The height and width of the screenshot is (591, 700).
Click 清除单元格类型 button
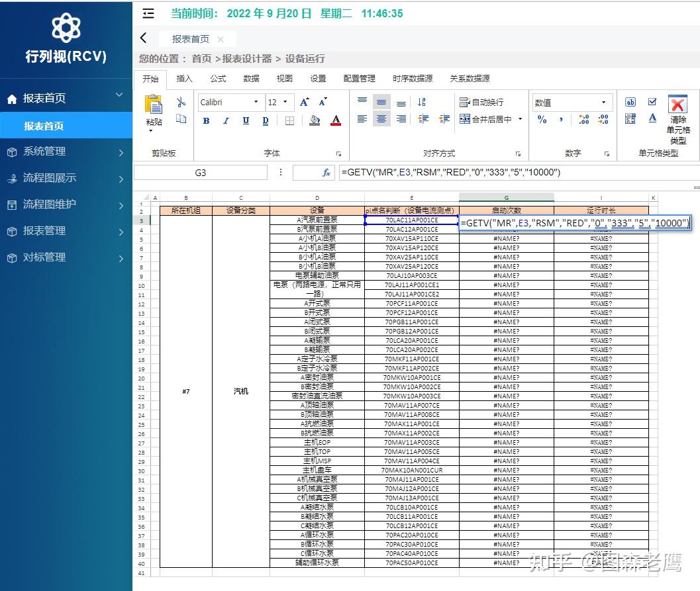(x=677, y=119)
